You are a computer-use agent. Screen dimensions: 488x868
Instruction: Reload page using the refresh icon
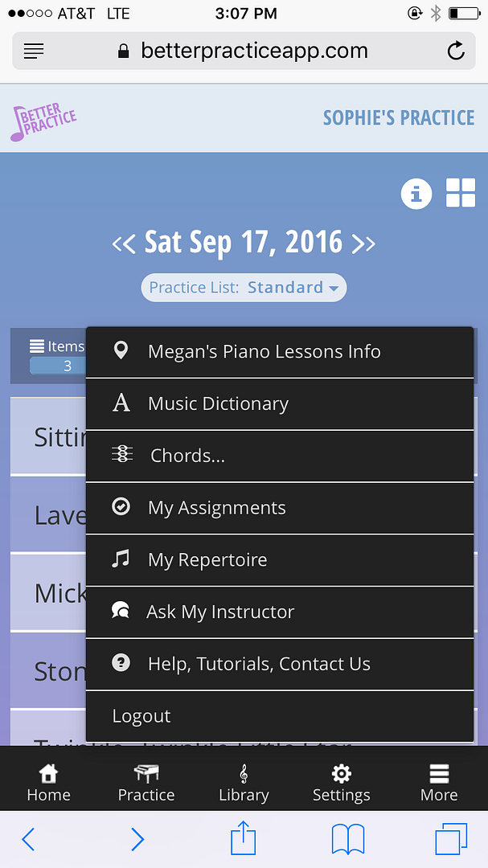coord(456,51)
